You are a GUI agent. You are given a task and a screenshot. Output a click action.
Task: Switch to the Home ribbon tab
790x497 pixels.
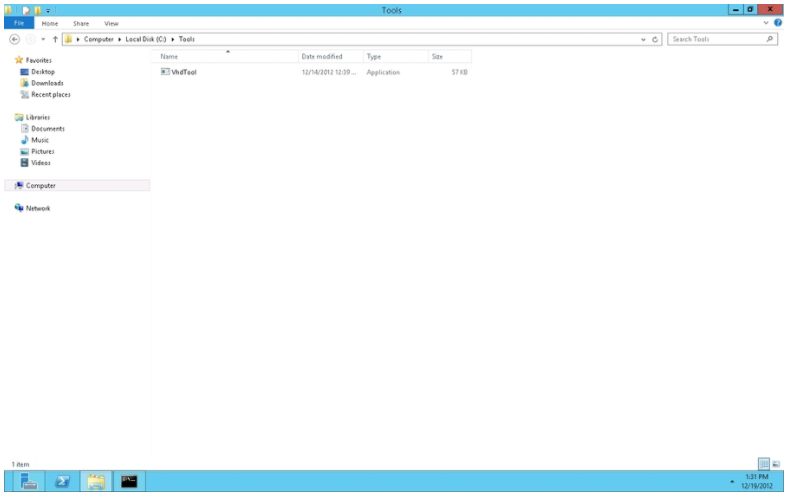point(49,24)
